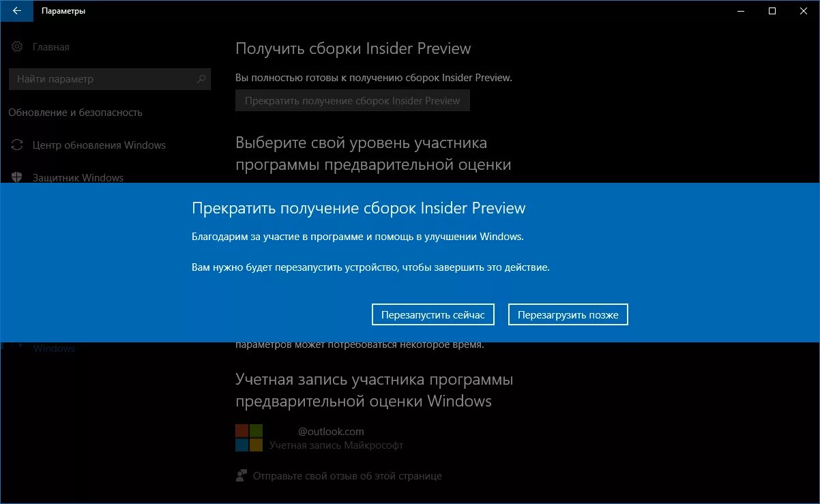Choose 'Перезагрузить позже' button

pyautogui.click(x=568, y=314)
